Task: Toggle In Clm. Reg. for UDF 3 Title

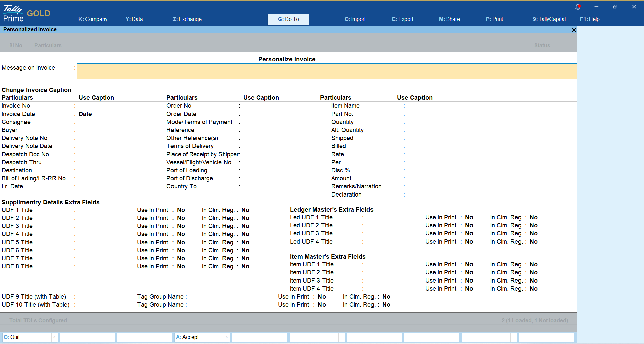Action: pos(245,226)
